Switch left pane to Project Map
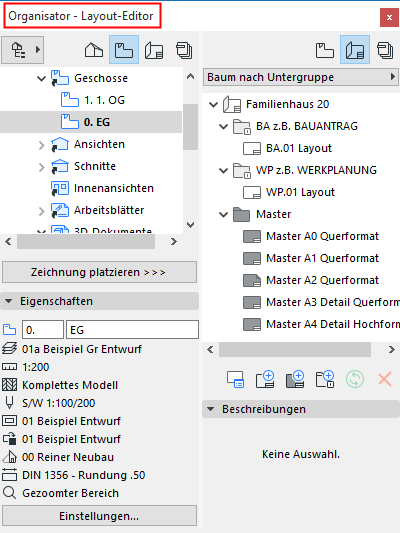The width and height of the screenshot is (400, 533). click(x=94, y=50)
